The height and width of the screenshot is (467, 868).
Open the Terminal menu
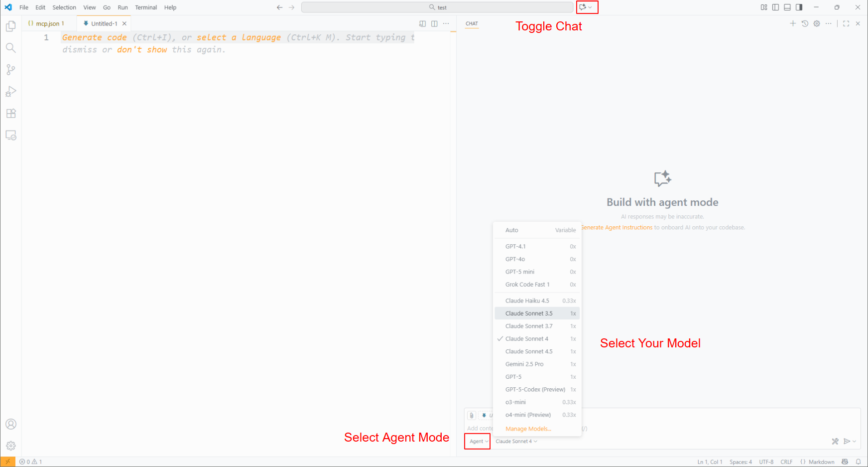click(x=145, y=7)
